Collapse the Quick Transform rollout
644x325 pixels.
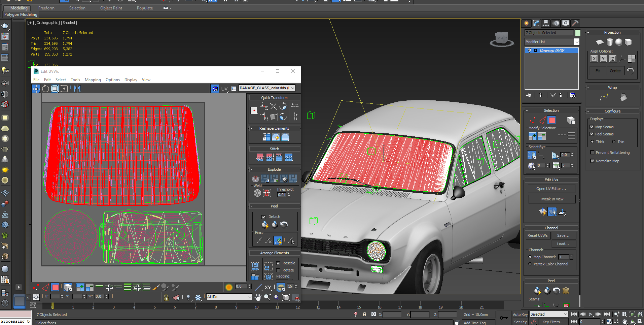point(251,98)
